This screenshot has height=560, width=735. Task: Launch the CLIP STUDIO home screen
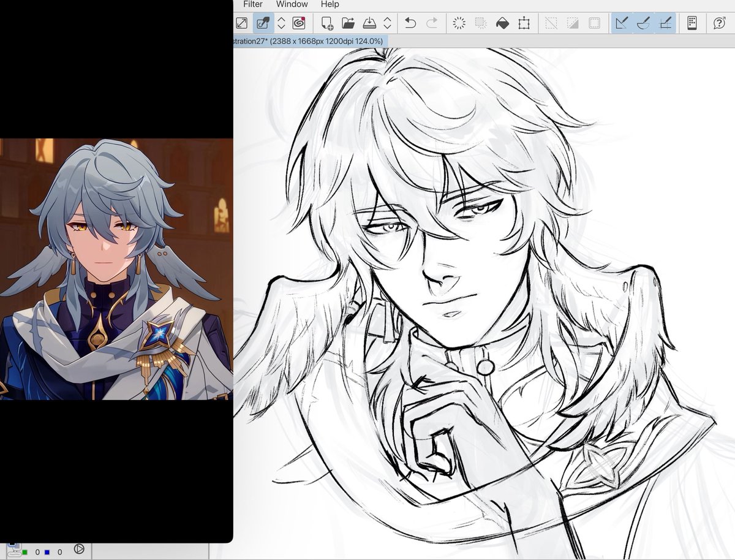[x=298, y=23]
